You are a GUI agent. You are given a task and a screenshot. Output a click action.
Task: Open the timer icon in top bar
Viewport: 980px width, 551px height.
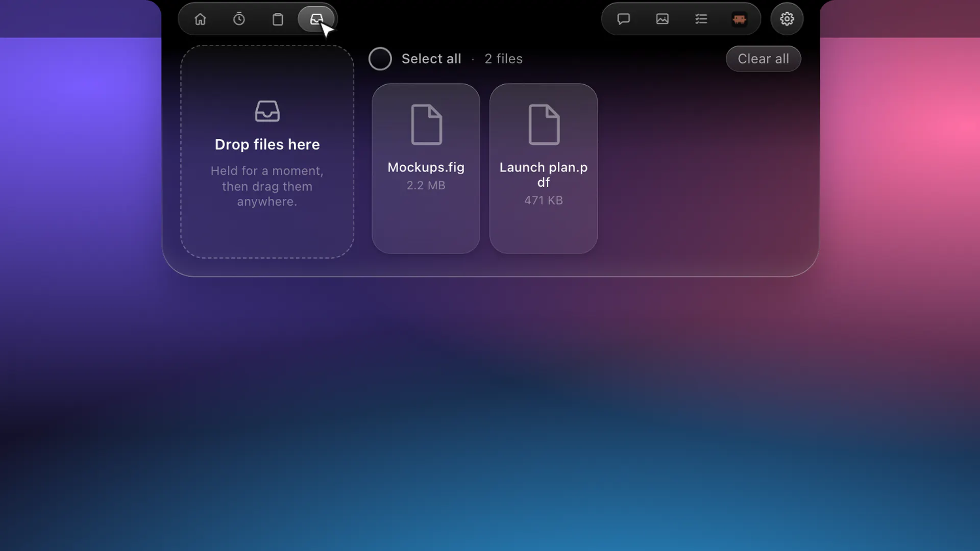239,19
